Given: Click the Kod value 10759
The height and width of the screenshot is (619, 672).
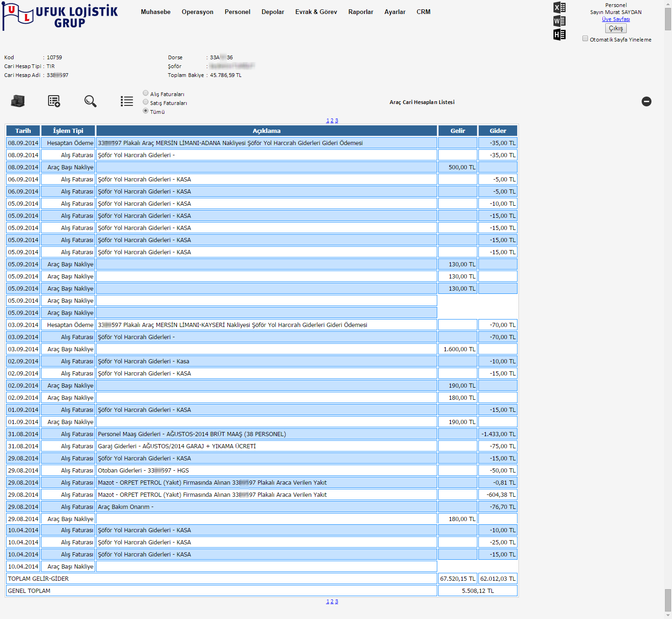Looking at the screenshot, I should (x=54, y=57).
